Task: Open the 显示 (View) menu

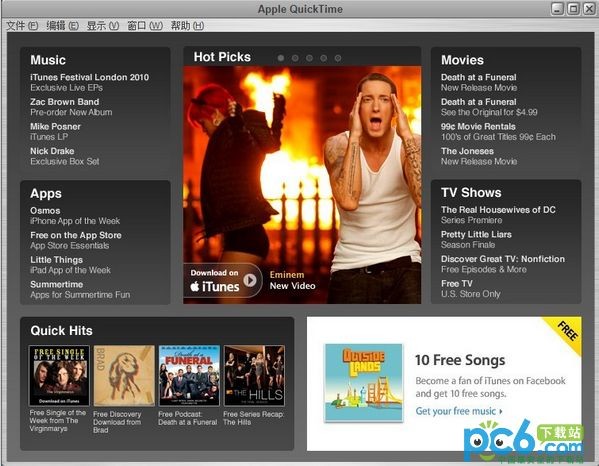Action: click(103, 26)
